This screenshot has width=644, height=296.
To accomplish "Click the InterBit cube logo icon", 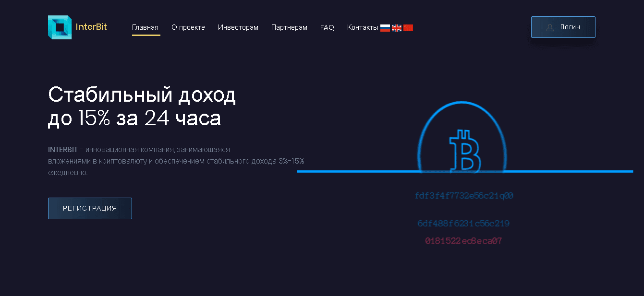I will (60, 27).
